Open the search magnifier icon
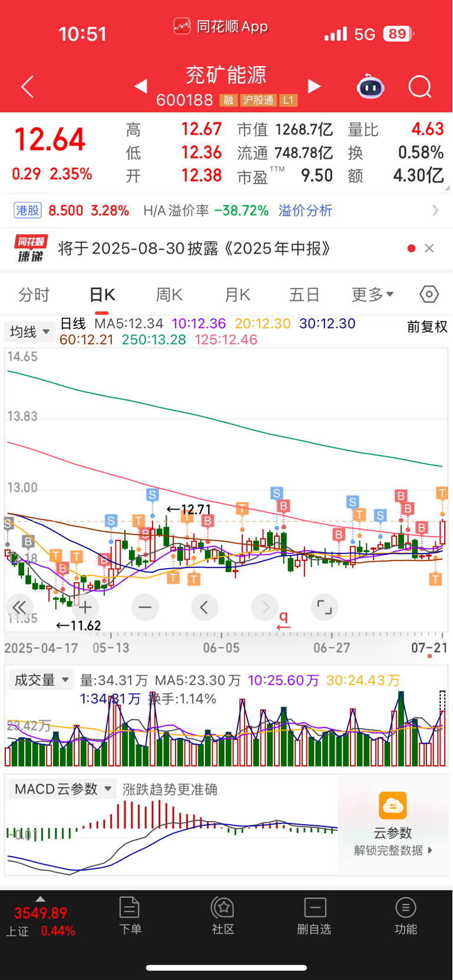The image size is (453, 980). coord(420,87)
